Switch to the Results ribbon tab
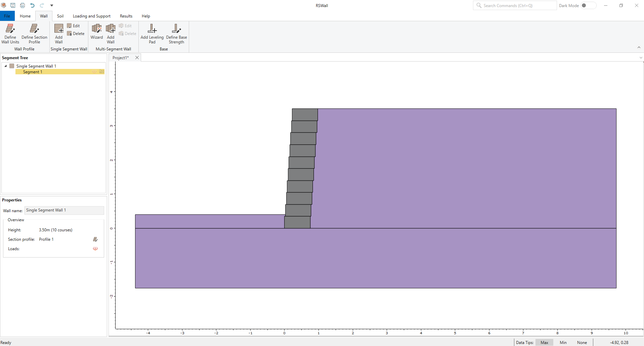The height and width of the screenshot is (346, 644). point(126,16)
